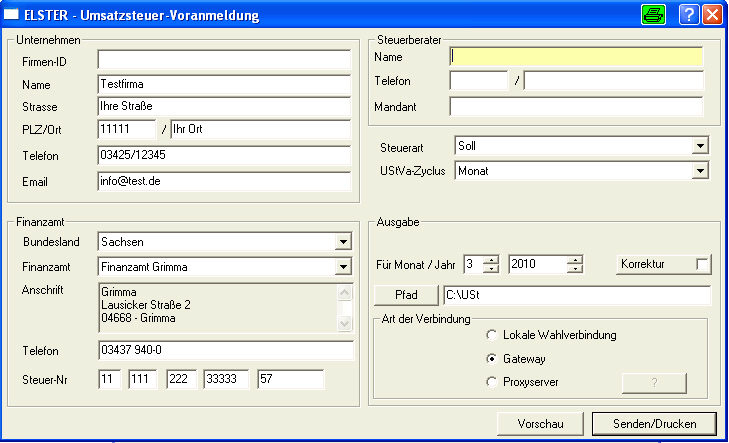Click the path field containing C:\USt
Image resolution: width=729 pixels, height=443 pixels.
point(577,295)
